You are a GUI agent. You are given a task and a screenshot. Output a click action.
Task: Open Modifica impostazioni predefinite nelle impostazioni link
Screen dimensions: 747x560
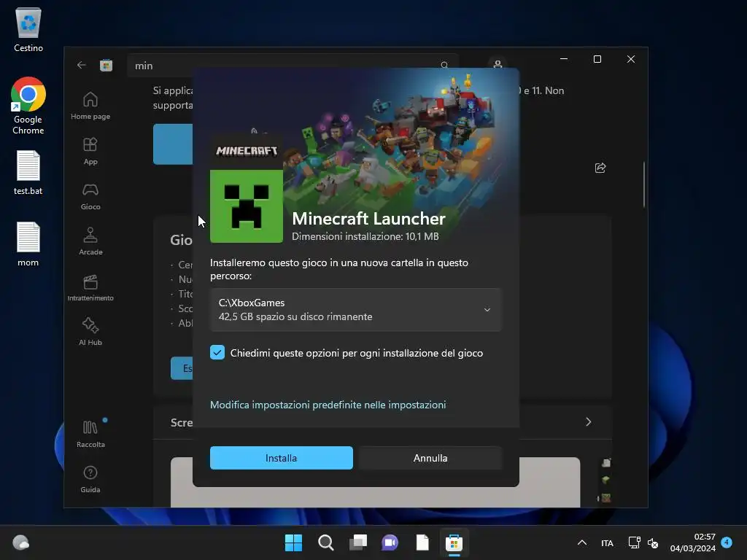coord(328,404)
